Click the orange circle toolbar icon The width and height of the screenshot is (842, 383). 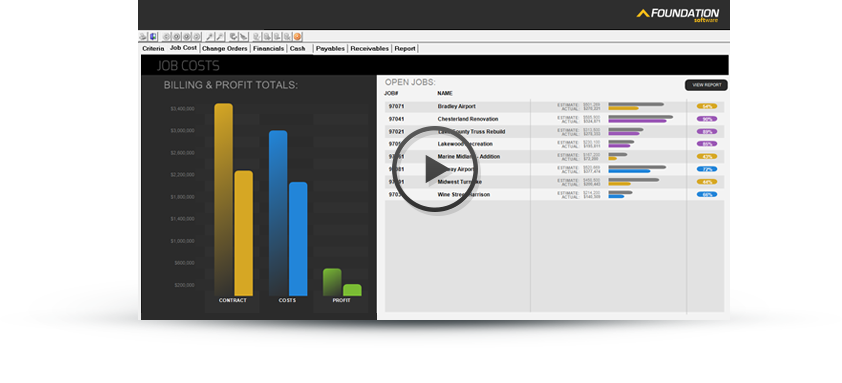coord(297,37)
